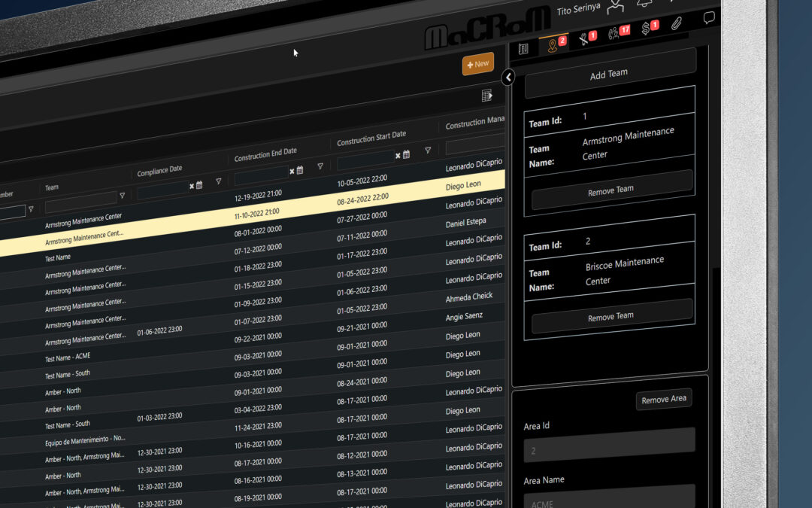
Task: Click the New button
Action: point(478,65)
